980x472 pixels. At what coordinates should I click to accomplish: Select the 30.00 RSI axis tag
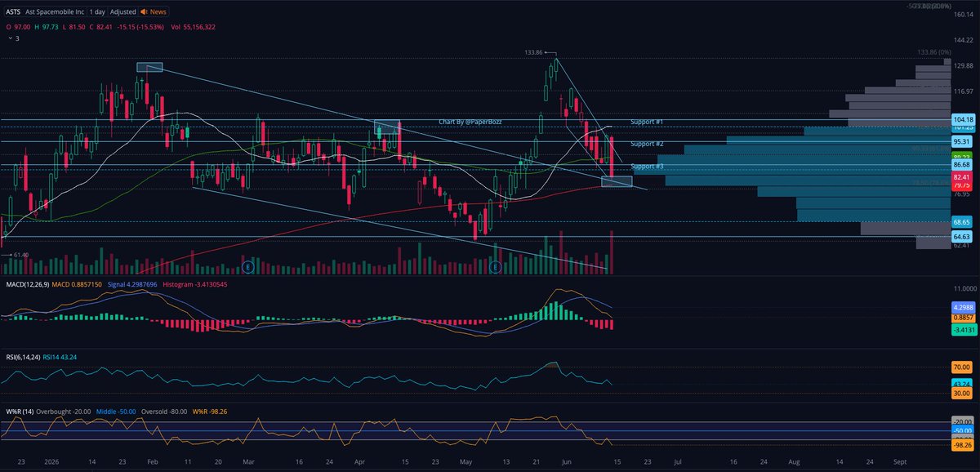961,394
